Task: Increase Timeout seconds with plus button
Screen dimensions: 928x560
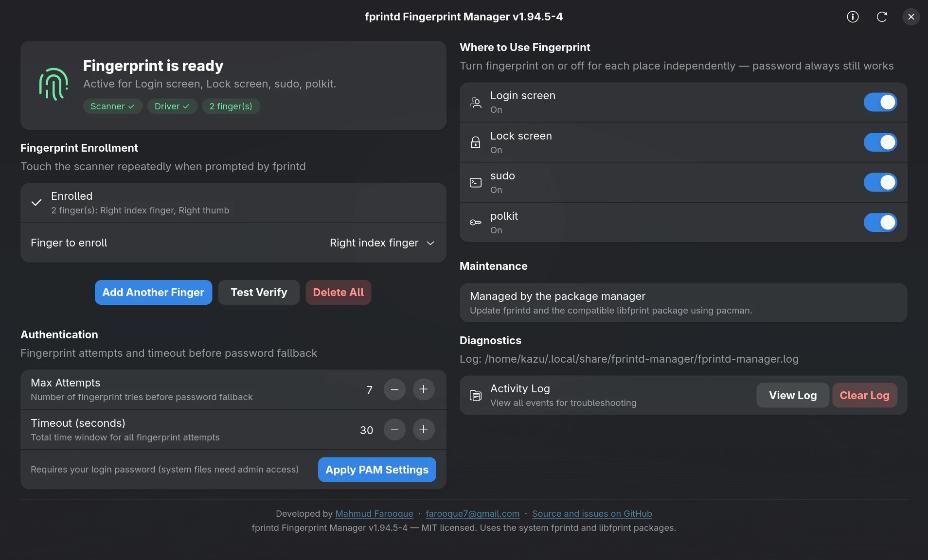Action: pyautogui.click(x=424, y=430)
